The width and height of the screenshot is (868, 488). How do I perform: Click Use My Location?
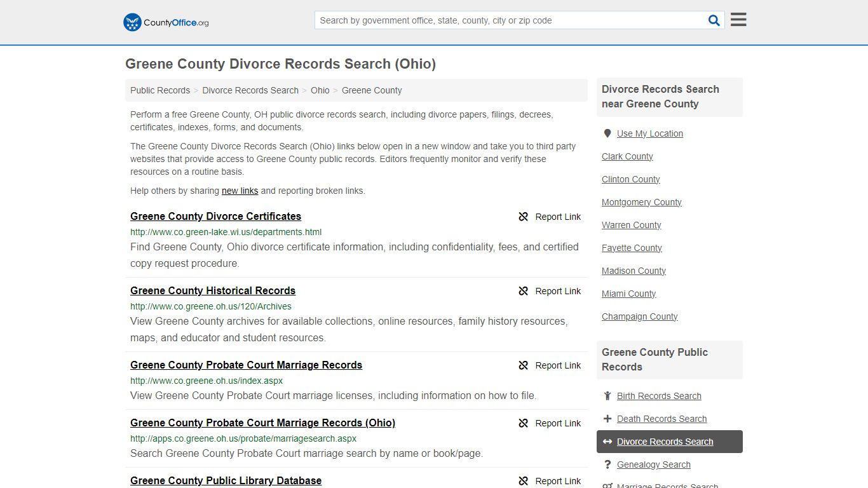click(650, 133)
